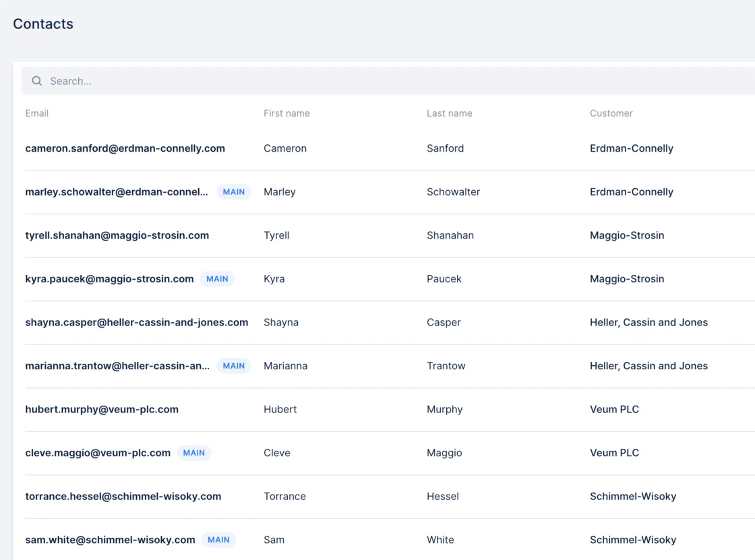Select last name cell 'White'

pos(440,540)
